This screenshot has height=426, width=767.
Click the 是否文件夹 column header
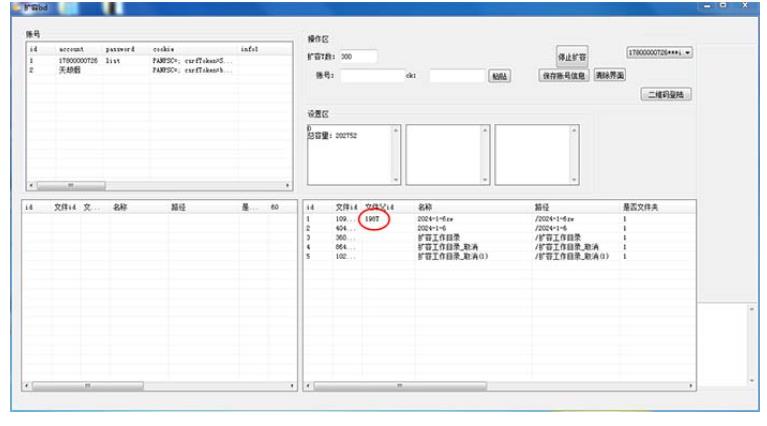640,207
